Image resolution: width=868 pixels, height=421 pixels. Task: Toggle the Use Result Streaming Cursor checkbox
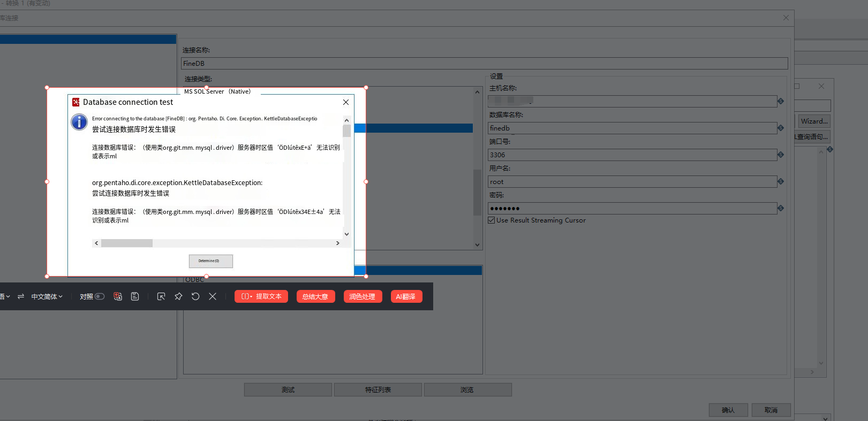tap(492, 220)
